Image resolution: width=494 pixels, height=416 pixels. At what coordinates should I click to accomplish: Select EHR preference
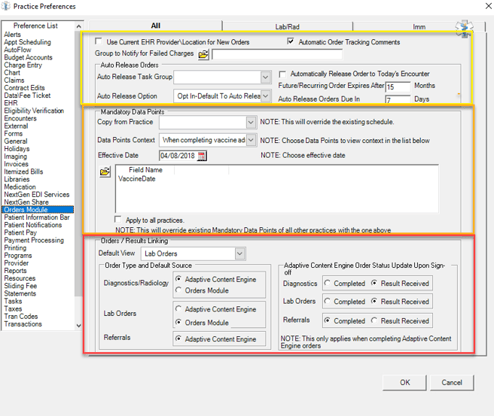pos(10,103)
